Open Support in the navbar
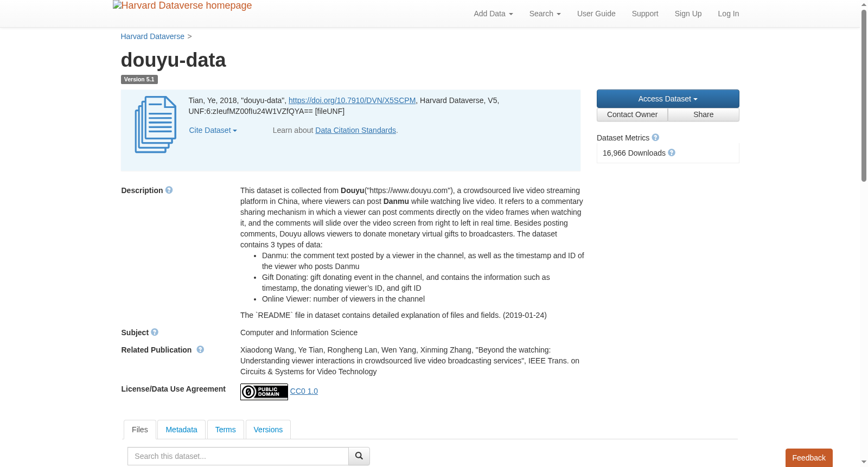 [645, 14]
